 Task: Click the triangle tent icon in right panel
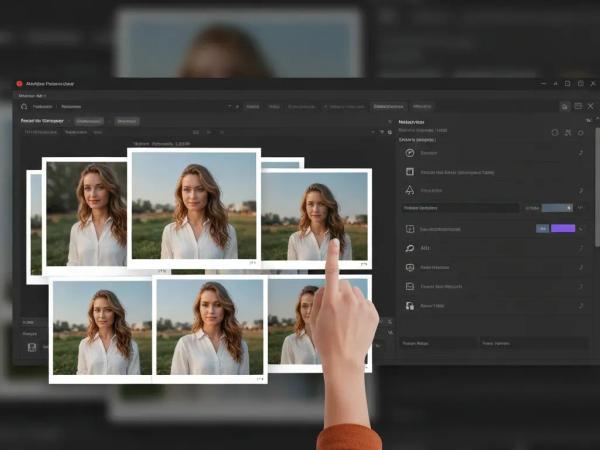click(410, 190)
